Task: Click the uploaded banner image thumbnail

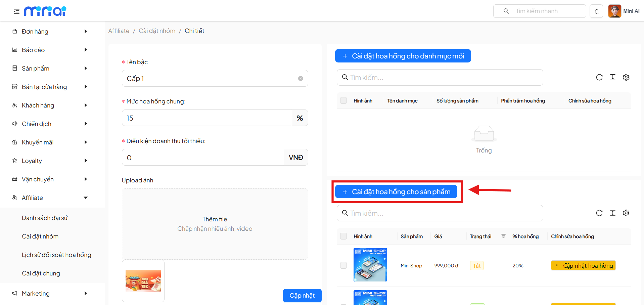Action: pyautogui.click(x=143, y=281)
